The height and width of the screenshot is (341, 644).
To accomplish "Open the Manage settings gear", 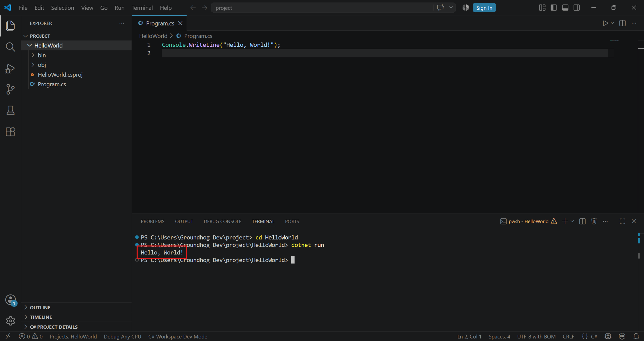I will point(10,321).
